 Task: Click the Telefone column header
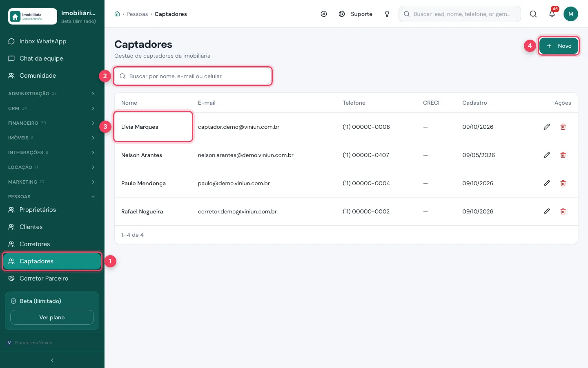tap(354, 103)
